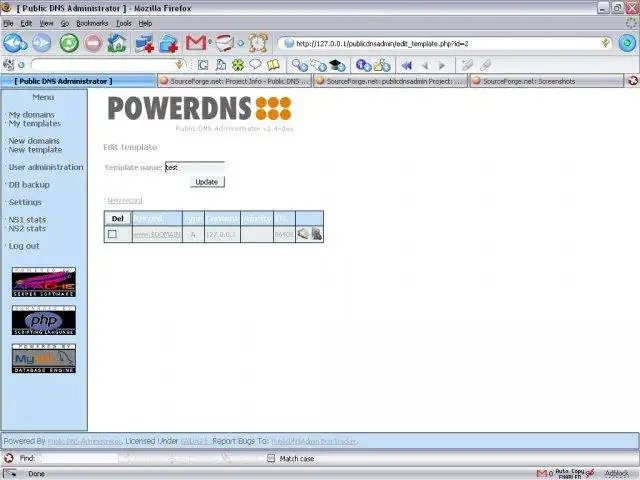
Task: Edit the www.$DOMAIN record icon
Action: coord(303,234)
